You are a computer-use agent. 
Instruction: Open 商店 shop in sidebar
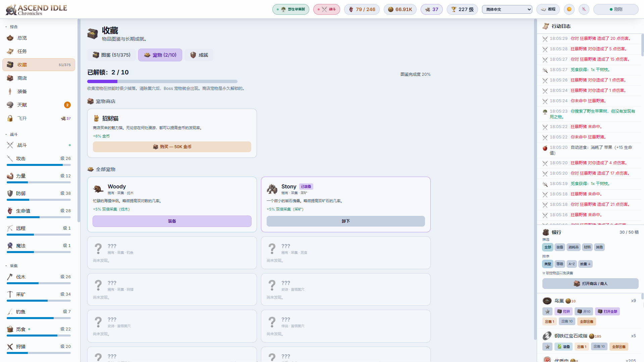(39, 78)
